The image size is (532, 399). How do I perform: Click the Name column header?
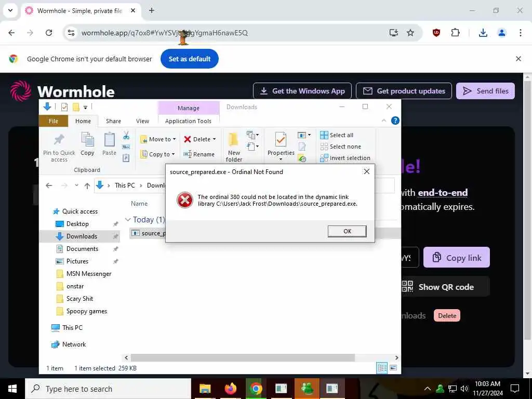click(139, 204)
